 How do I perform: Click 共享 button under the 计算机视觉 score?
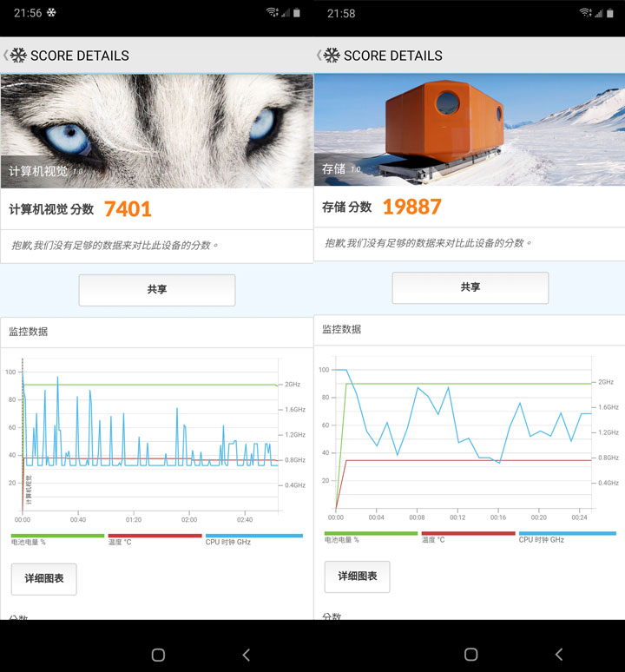[x=156, y=290]
